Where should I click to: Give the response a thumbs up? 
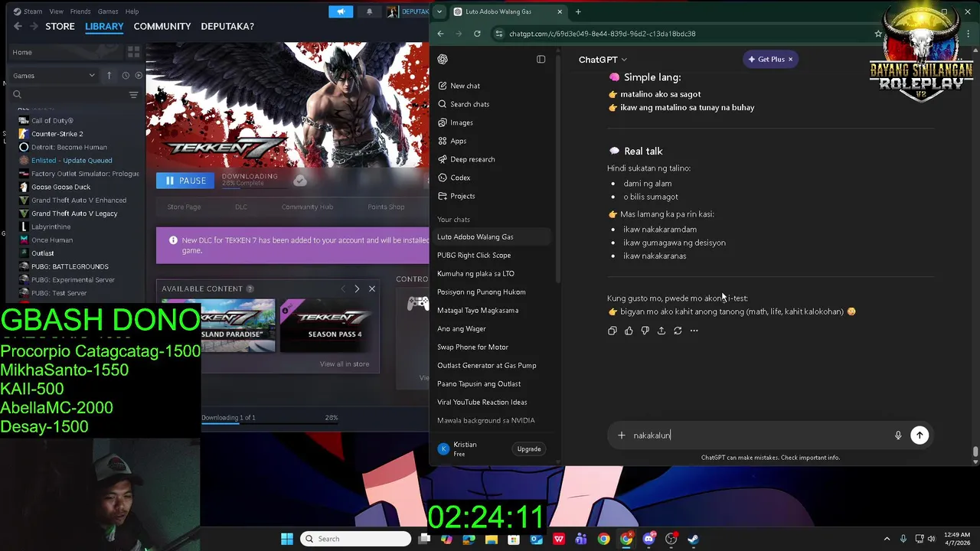coord(629,331)
